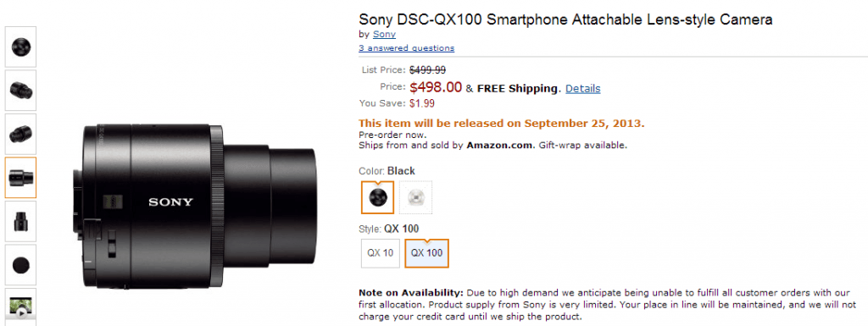The height and width of the screenshot is (326, 868).
Task: Select the second angled lens thumbnail
Action: tap(20, 90)
